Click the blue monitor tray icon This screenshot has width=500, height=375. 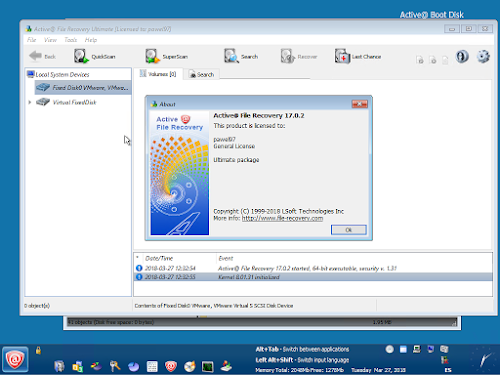431,349
